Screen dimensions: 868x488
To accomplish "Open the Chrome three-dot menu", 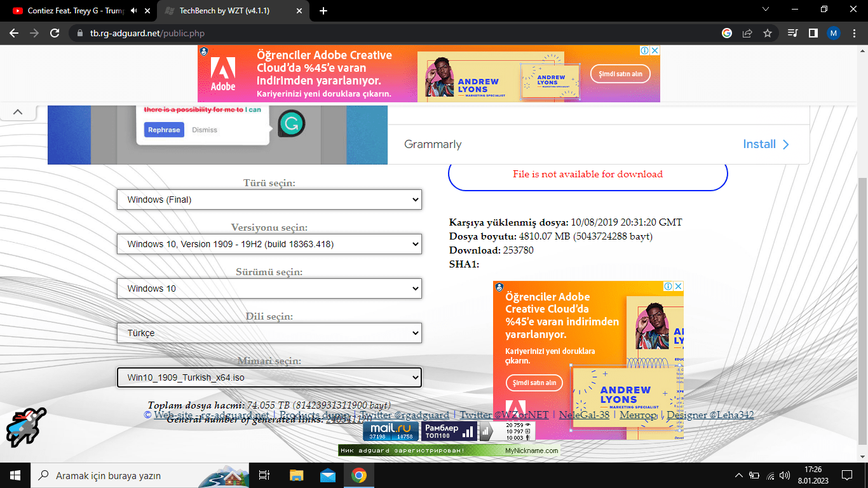I will click(854, 33).
